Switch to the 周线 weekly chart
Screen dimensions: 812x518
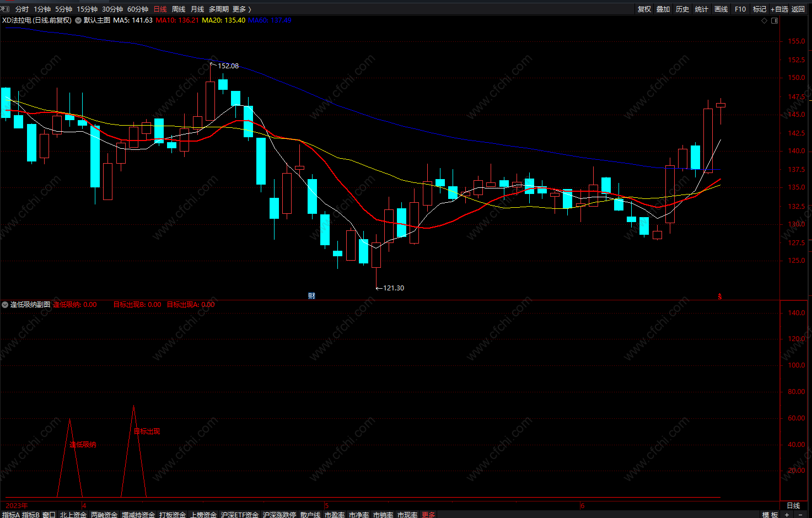pos(179,9)
